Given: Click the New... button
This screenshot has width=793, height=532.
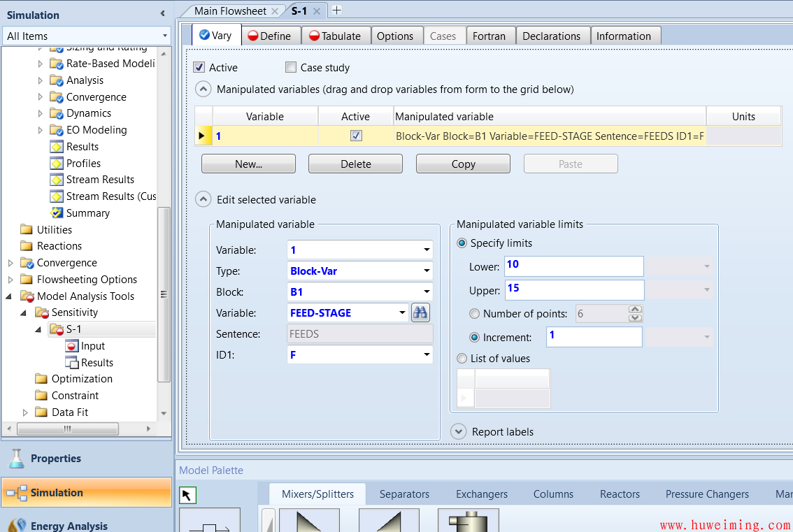Looking at the screenshot, I should (x=248, y=164).
